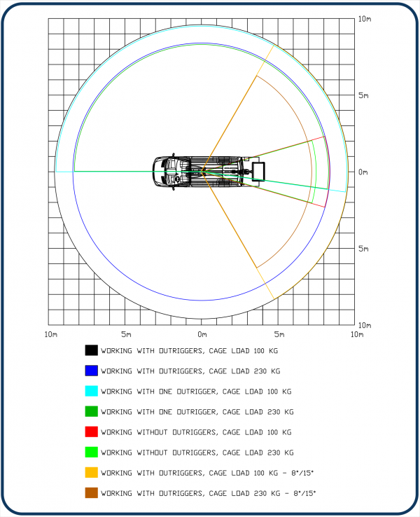
Task: Click the work cage rectangle behind the van
Action: 258,172
